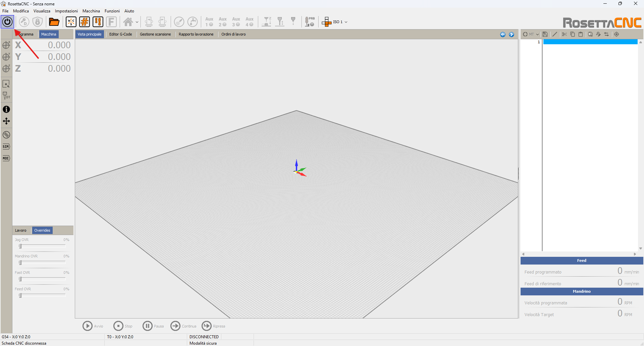Open a file with the orange folder icon
The height and width of the screenshot is (346, 644).
point(54,22)
